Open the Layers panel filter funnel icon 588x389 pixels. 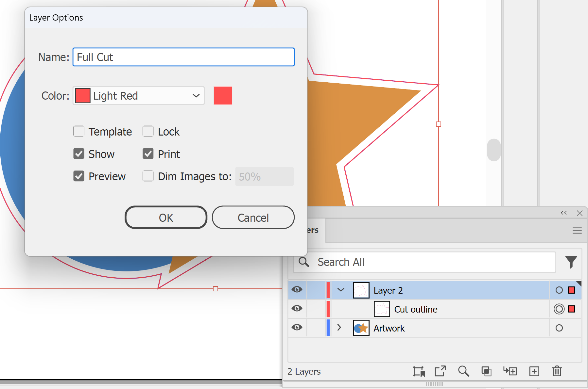tap(571, 262)
